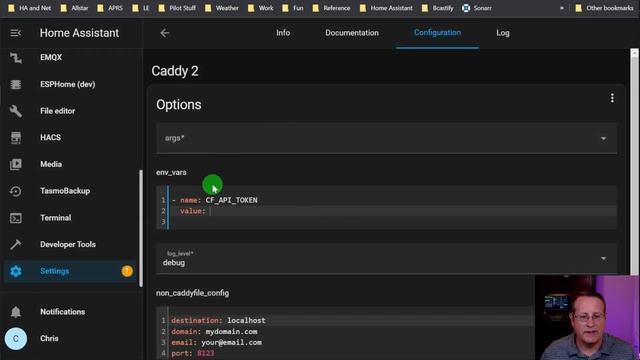The height and width of the screenshot is (360, 640).
Task: Open the Fun bookmarks folder
Action: pos(293,8)
